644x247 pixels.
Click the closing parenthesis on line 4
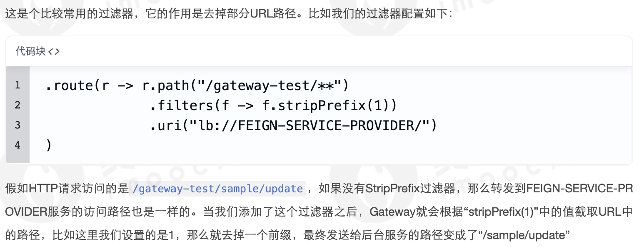tap(49, 145)
